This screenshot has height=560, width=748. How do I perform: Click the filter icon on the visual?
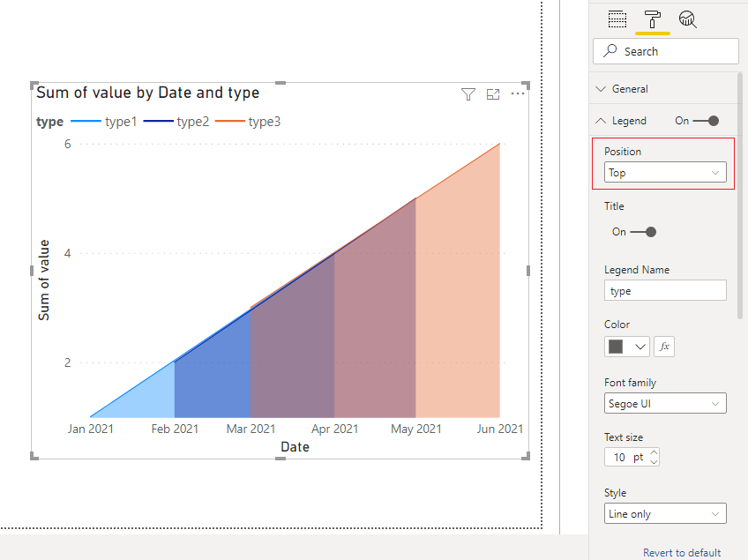[468, 94]
